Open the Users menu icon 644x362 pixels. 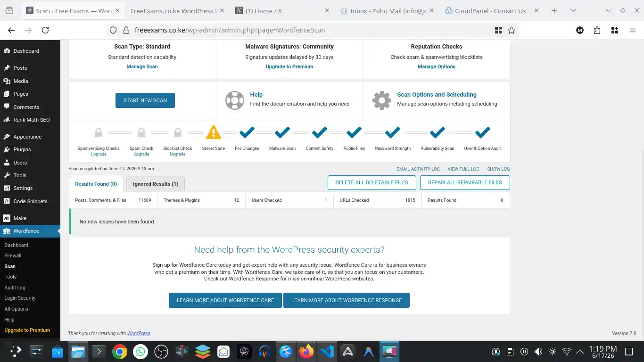(x=7, y=163)
